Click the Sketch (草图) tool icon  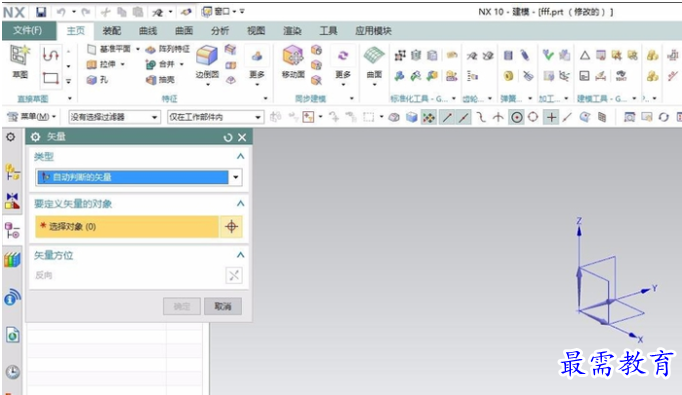click(x=20, y=56)
